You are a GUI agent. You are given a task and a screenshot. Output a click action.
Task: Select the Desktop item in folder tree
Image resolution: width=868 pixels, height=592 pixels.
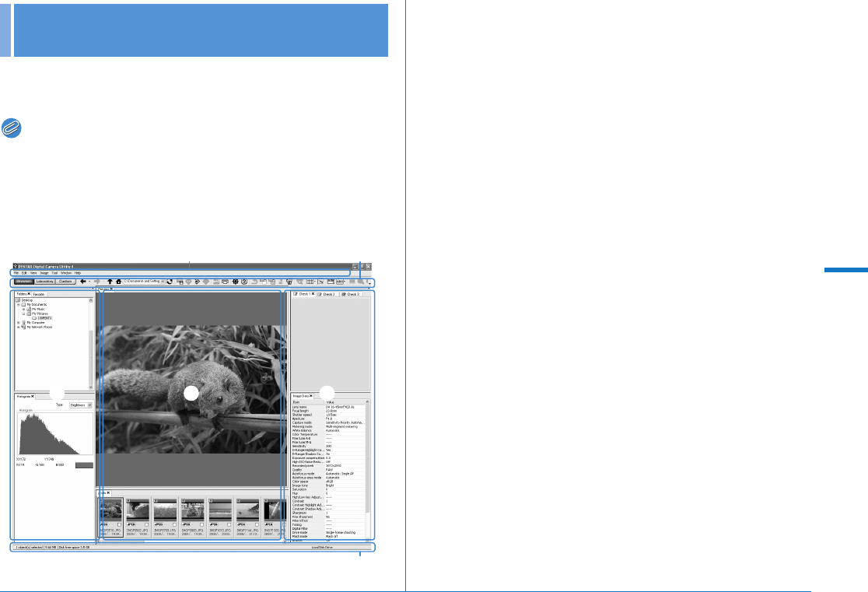pos(24,300)
